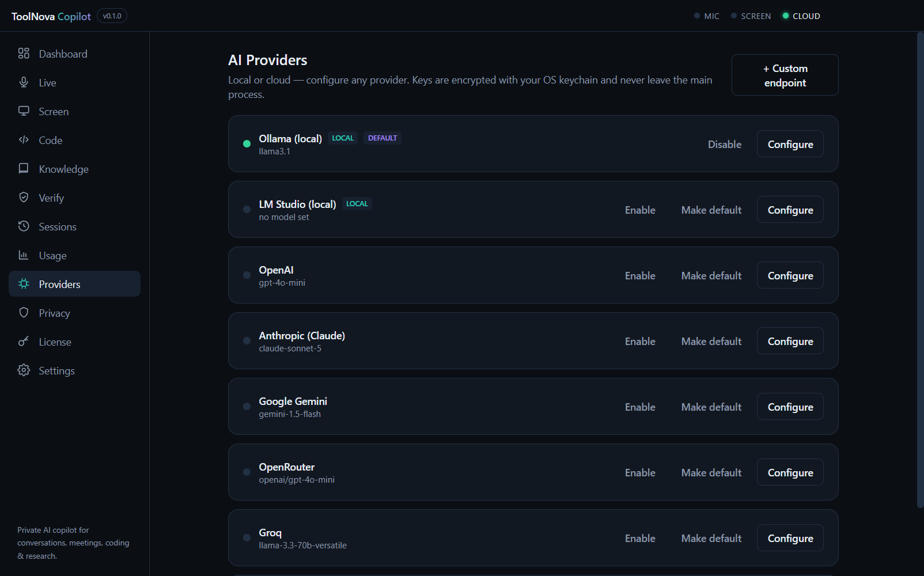
Task: Configure the OpenAI provider
Action: [790, 275]
